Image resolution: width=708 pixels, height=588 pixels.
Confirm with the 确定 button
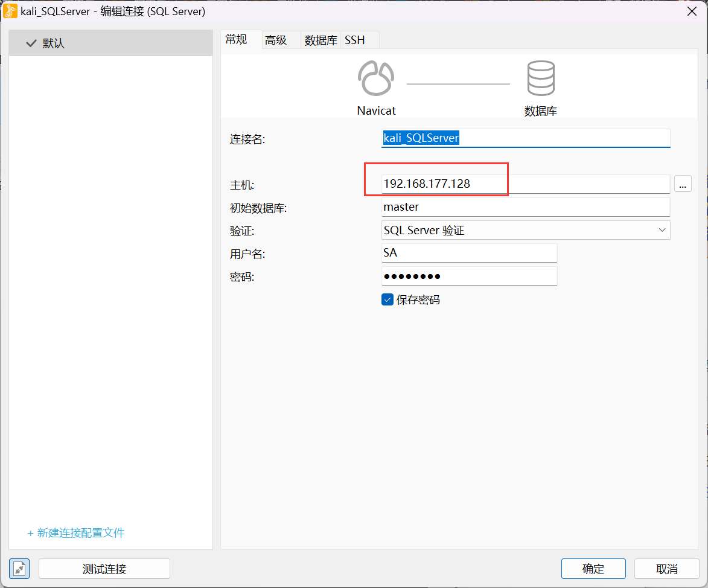(x=593, y=569)
